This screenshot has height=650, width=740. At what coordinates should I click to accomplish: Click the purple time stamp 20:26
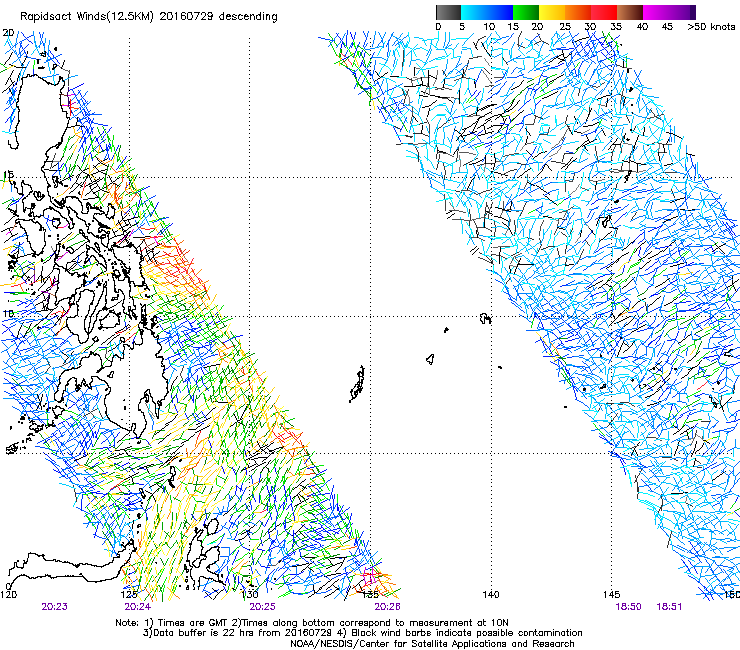(x=387, y=607)
